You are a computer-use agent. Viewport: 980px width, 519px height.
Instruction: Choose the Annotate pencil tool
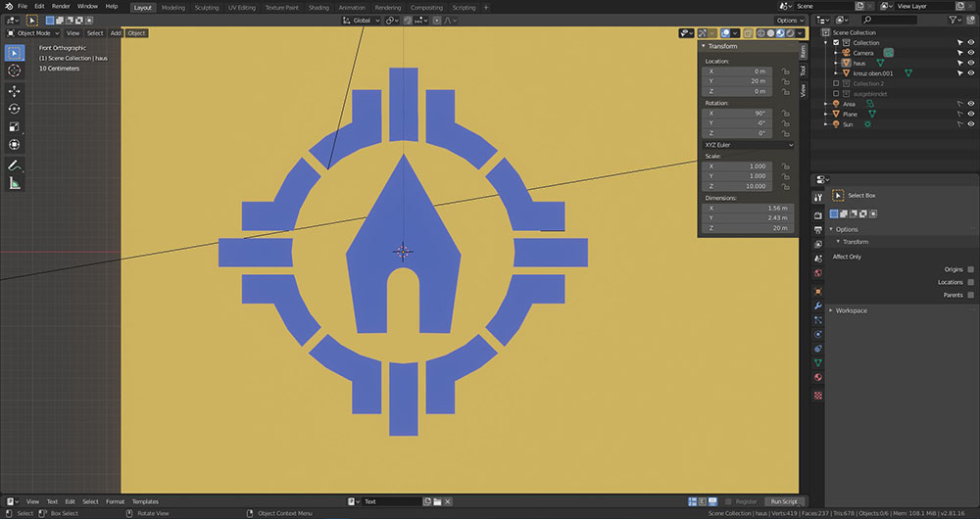tap(15, 165)
